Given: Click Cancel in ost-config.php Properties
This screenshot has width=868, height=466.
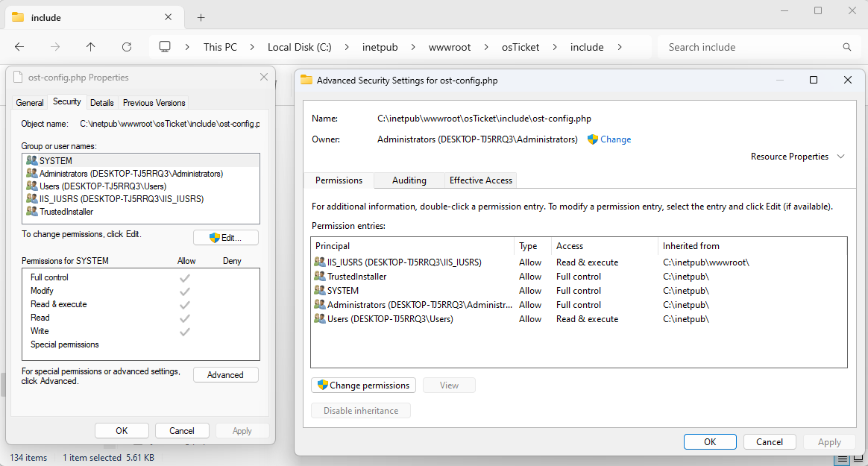Looking at the screenshot, I should click(181, 430).
